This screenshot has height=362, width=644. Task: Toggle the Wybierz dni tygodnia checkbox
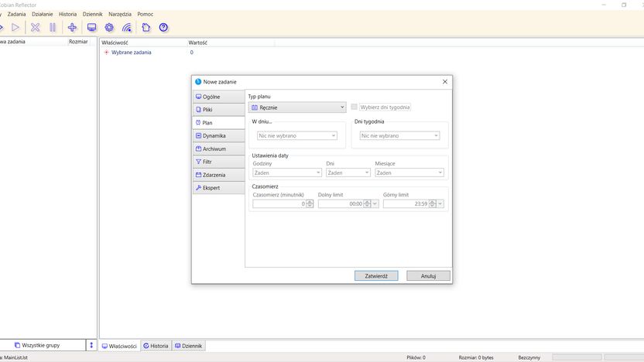[354, 107]
